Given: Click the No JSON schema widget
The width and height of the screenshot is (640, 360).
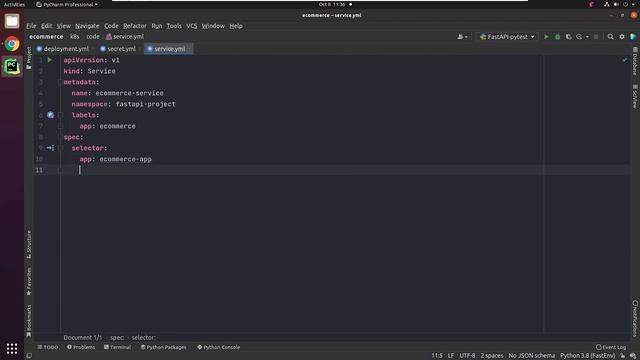Looking at the screenshot, I should (531, 356).
